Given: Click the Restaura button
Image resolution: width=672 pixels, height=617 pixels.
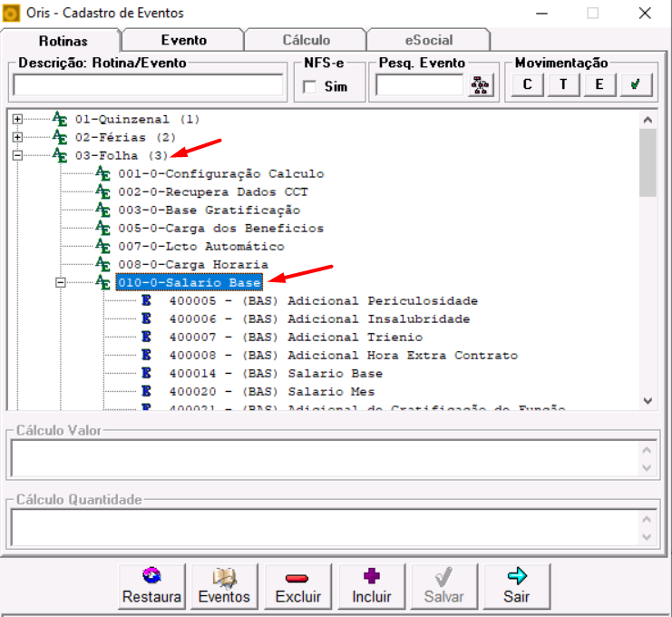Looking at the screenshot, I should click(151, 586).
